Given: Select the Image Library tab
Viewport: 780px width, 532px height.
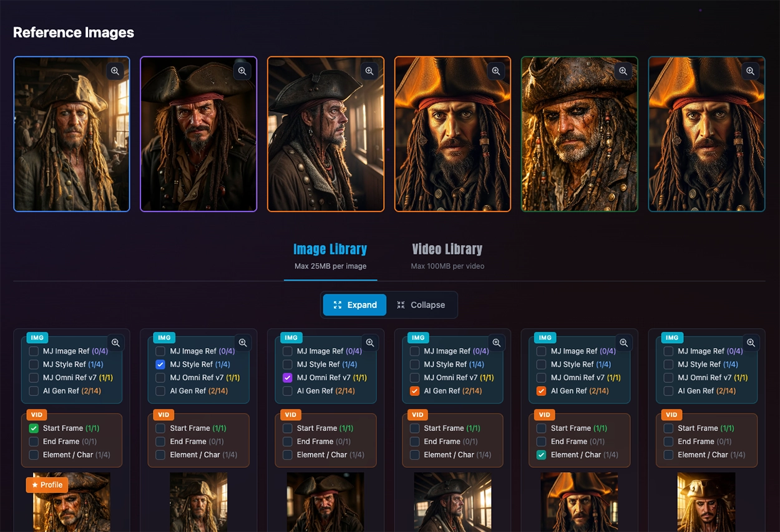Looking at the screenshot, I should click(x=330, y=249).
